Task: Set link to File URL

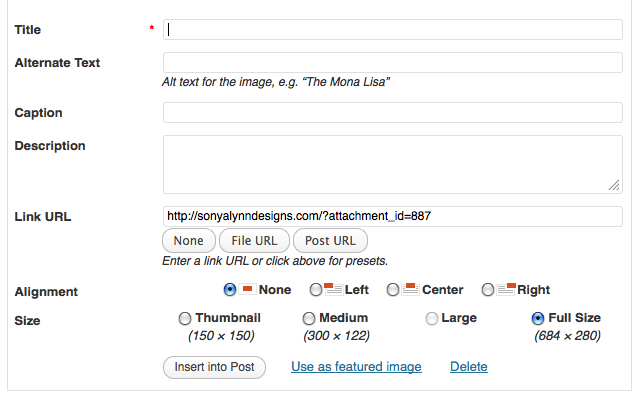Action: pyautogui.click(x=254, y=241)
